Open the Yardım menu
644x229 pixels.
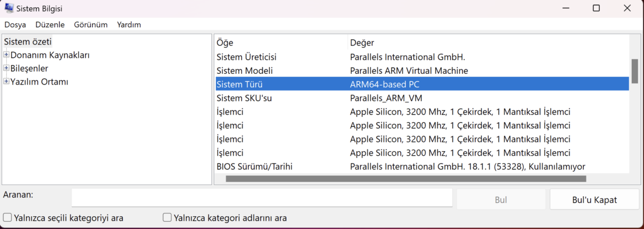click(129, 24)
